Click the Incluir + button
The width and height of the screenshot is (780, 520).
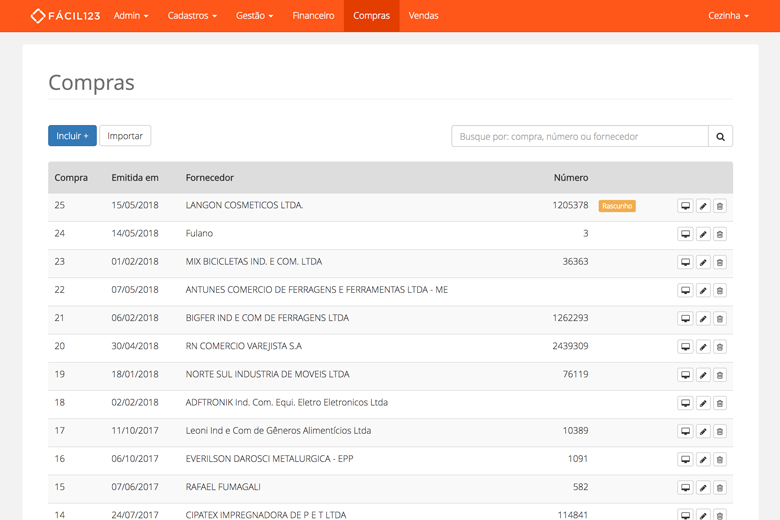pyautogui.click(x=72, y=136)
